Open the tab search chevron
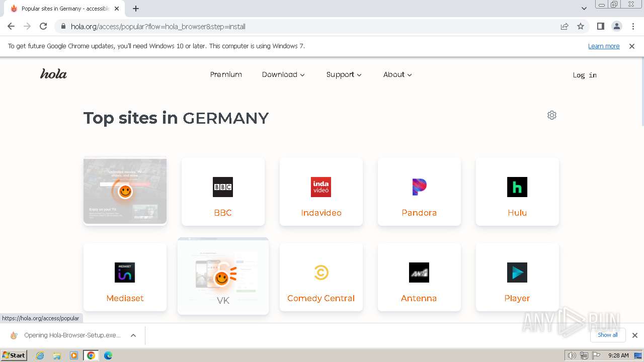The image size is (644, 362). point(584,9)
